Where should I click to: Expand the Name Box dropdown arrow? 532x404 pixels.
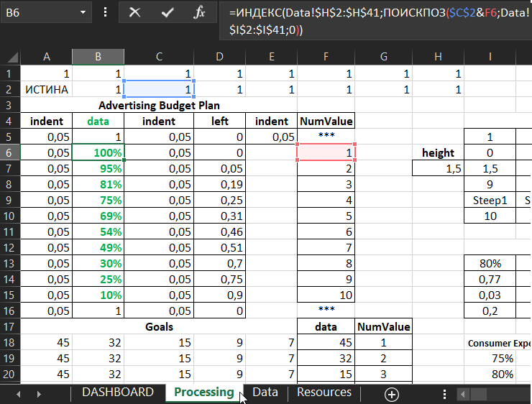(84, 13)
